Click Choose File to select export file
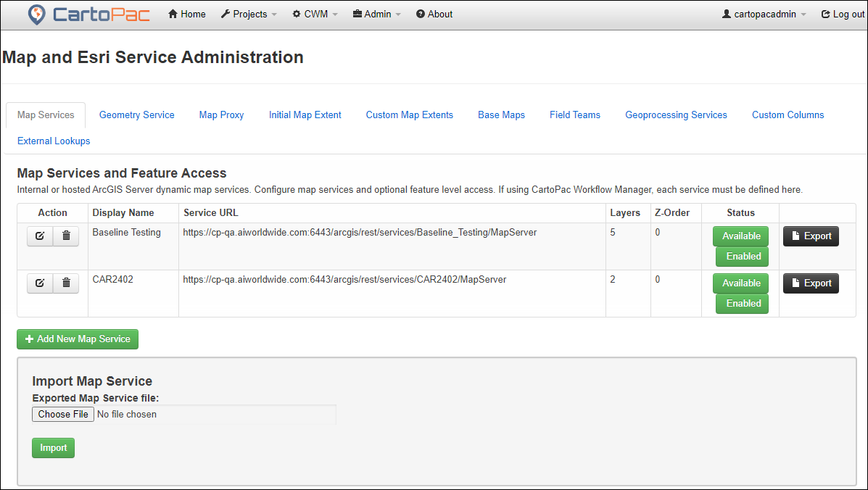Screen dimensions: 868x490 click(x=63, y=415)
